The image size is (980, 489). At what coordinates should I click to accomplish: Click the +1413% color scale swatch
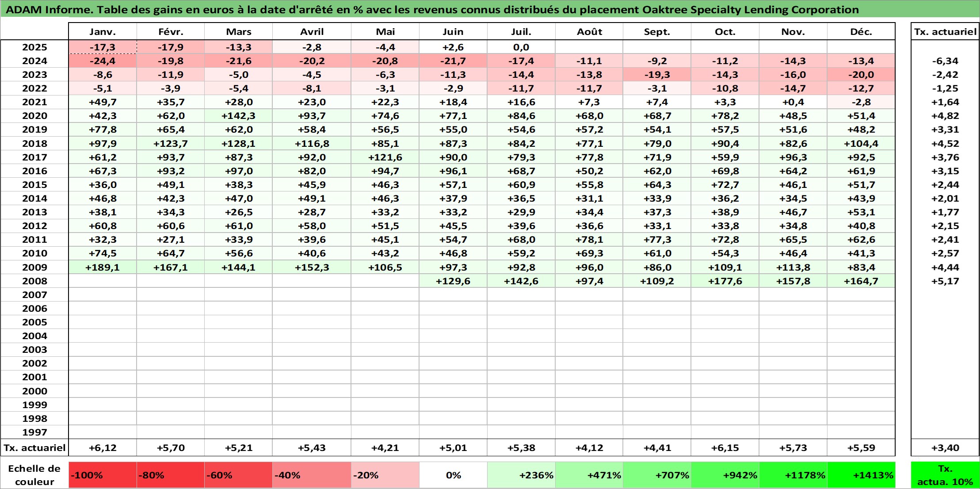(x=861, y=475)
